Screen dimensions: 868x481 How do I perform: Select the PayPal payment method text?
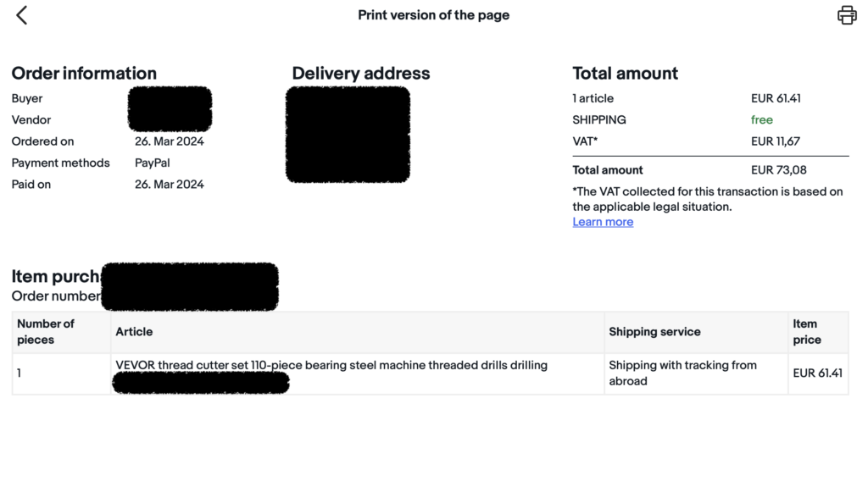click(153, 163)
